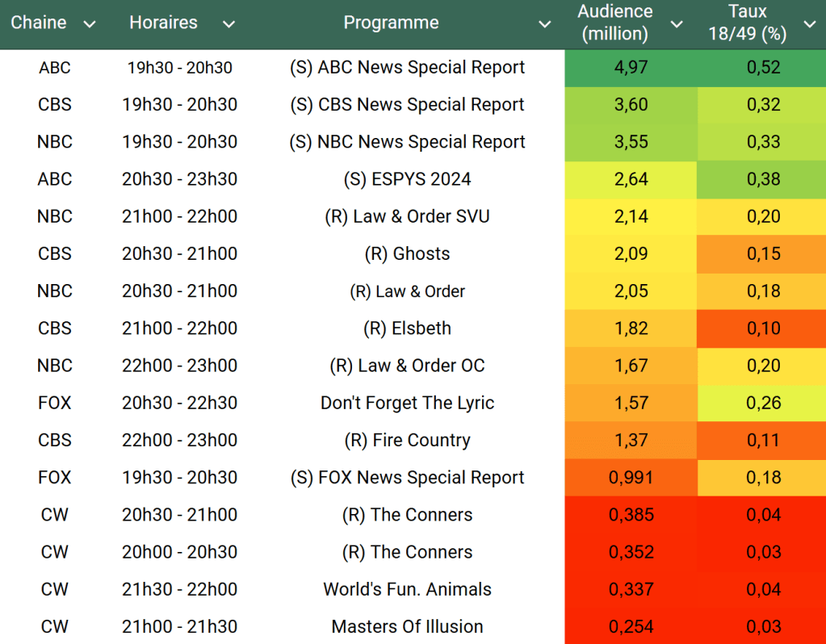
Task: Click the Horaires header text
Action: (x=163, y=23)
